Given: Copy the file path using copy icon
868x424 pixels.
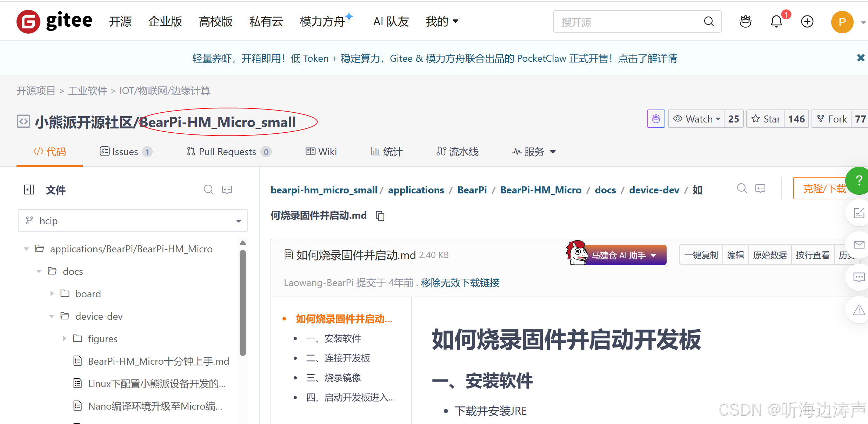Looking at the screenshot, I should click(380, 216).
